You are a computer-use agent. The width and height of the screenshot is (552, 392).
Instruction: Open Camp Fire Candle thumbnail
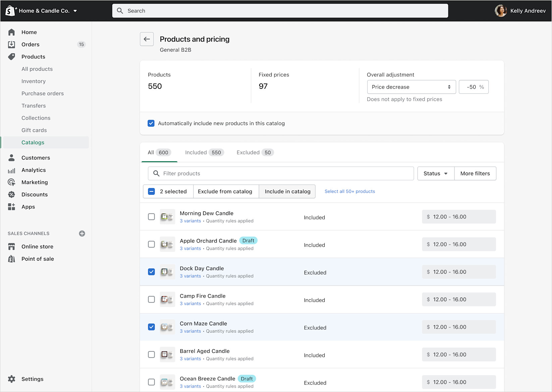[x=167, y=300]
